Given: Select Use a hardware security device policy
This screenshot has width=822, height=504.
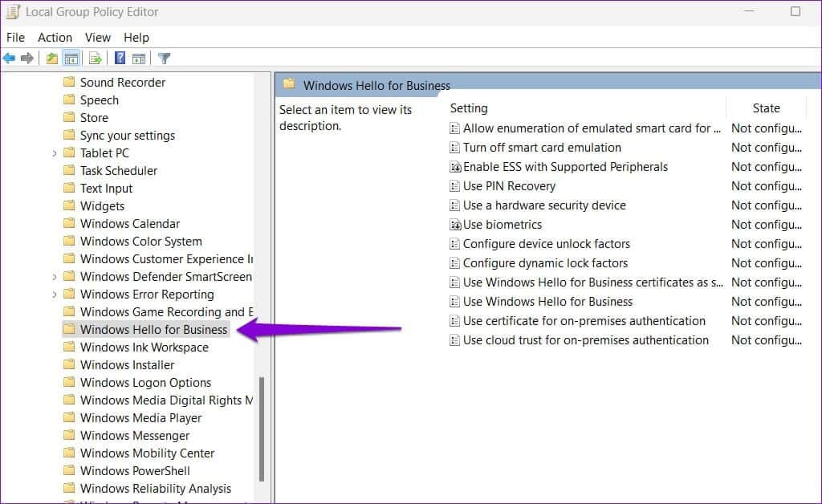Looking at the screenshot, I should [x=544, y=205].
